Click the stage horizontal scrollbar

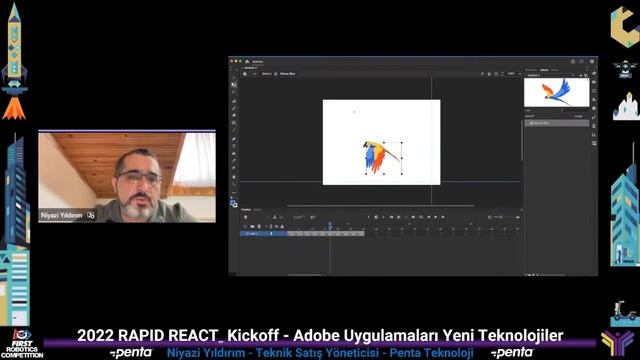(380, 206)
